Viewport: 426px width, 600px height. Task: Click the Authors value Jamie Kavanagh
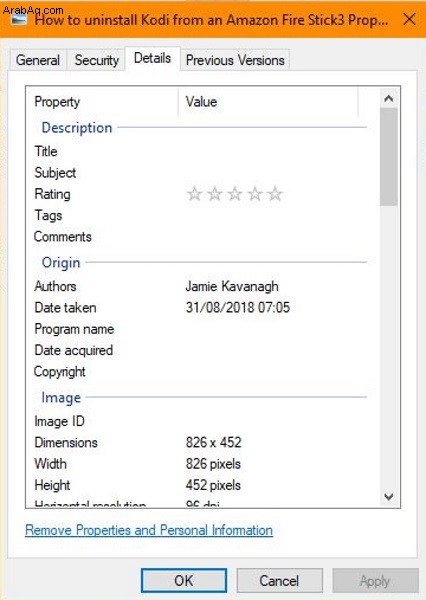click(x=232, y=286)
